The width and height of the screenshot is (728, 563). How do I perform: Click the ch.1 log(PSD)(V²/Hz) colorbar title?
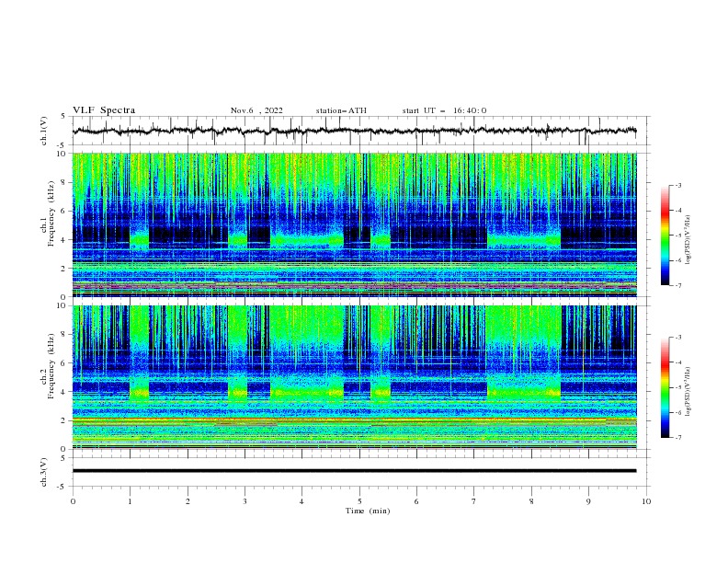tap(688, 240)
